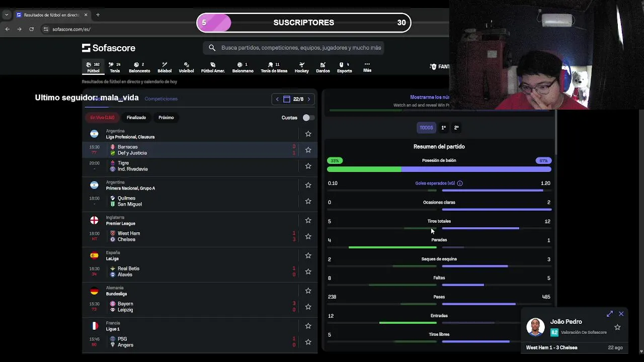Open the LaLiga competition link
Viewport: 644px width, 362px height.
click(x=112, y=258)
